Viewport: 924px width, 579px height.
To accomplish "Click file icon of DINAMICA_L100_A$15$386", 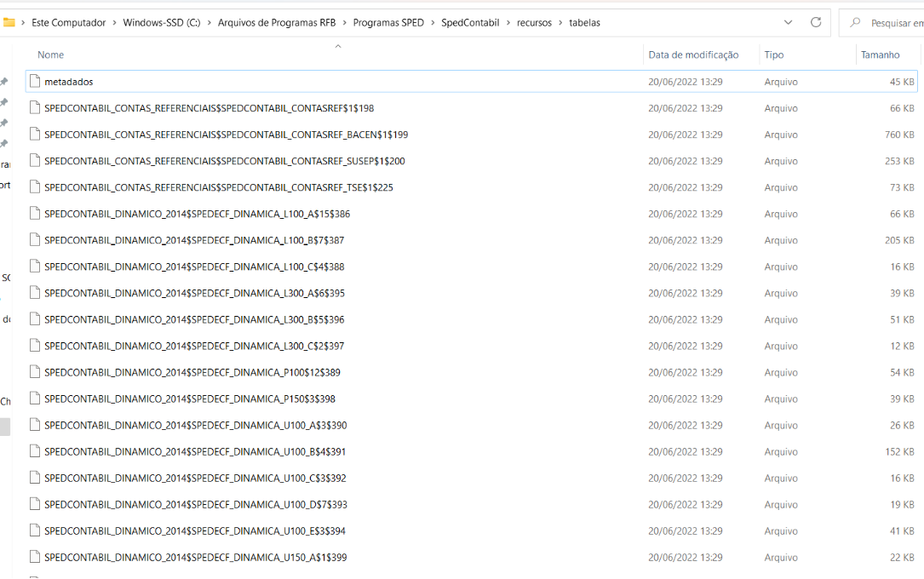I will click(x=36, y=214).
